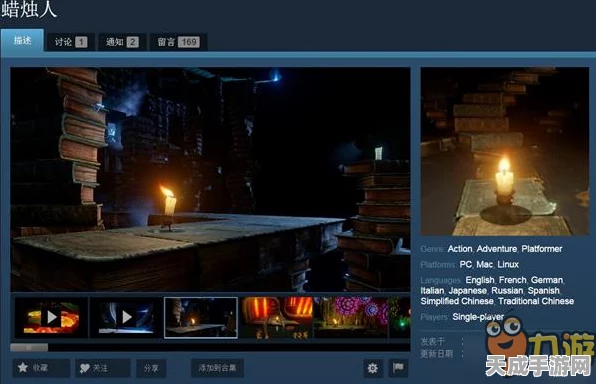596x384 pixels.
Task: Click the main candle screenshot preview
Action: point(210,179)
